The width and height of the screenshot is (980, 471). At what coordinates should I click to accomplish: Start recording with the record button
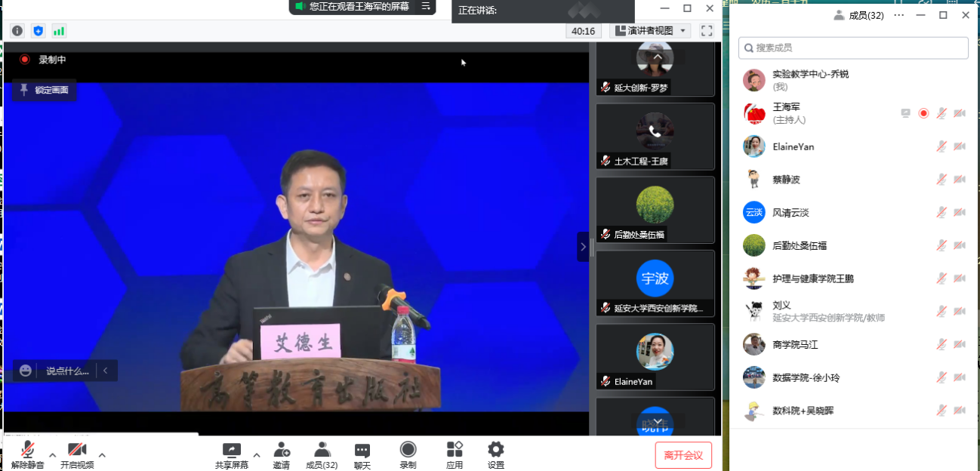click(x=408, y=455)
